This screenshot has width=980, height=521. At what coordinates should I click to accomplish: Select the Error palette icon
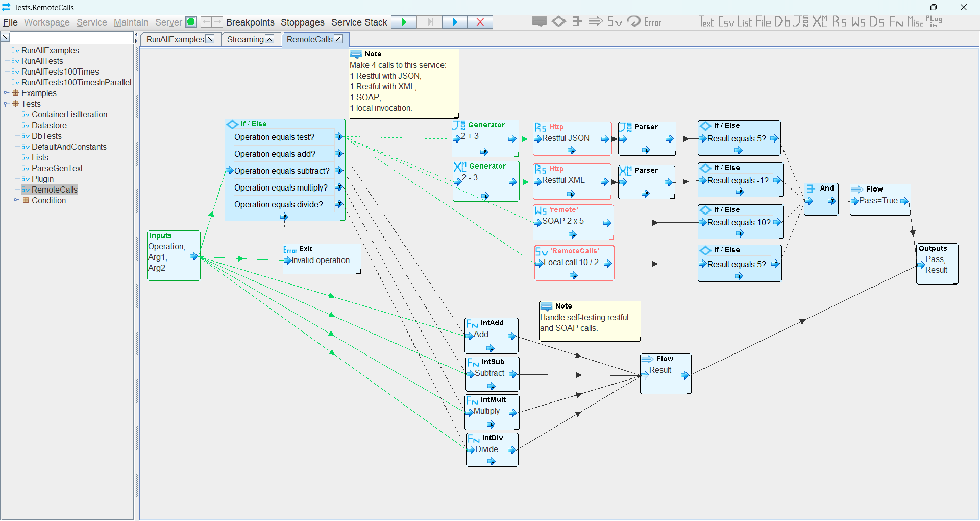point(653,22)
